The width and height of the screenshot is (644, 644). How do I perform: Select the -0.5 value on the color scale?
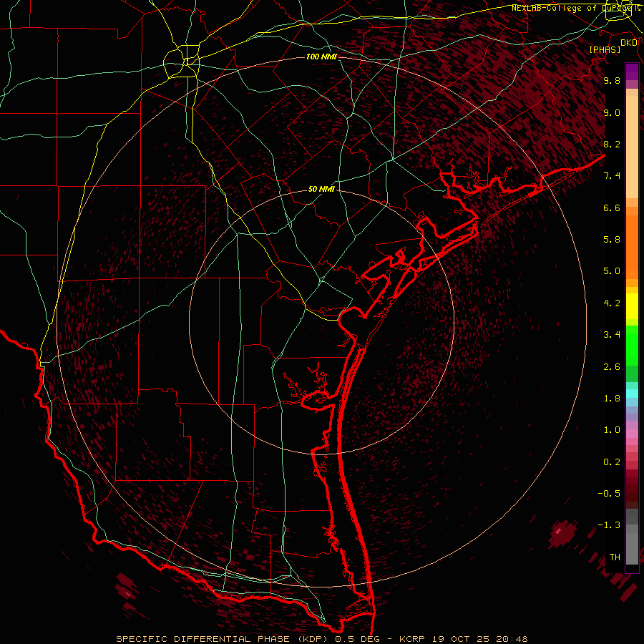609,494
